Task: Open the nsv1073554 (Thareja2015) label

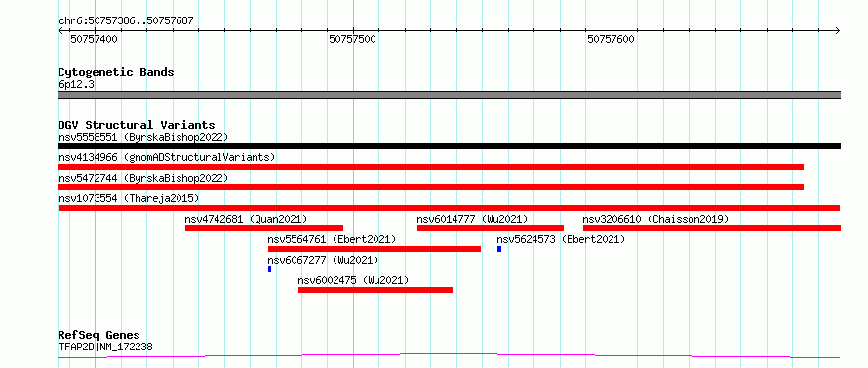Action: [x=129, y=198]
